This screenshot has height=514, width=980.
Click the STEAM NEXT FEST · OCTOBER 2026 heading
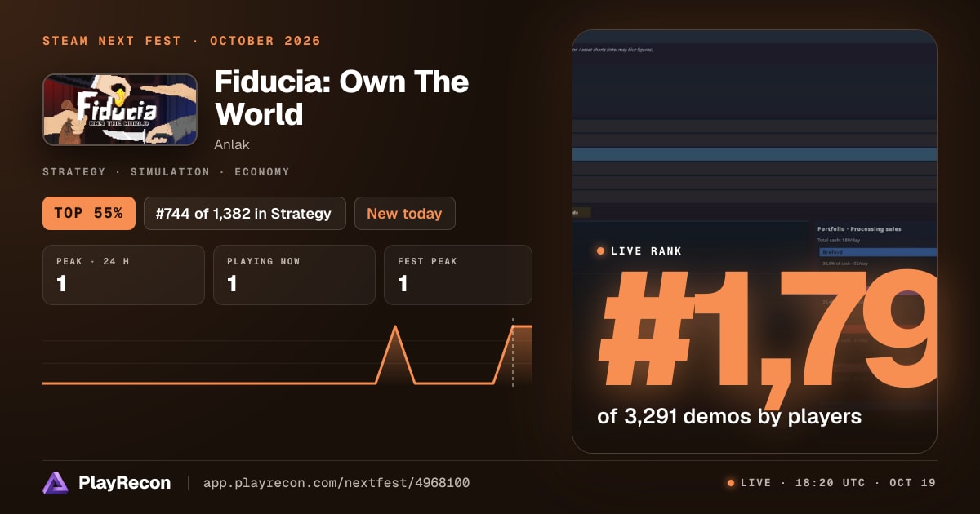182,41
